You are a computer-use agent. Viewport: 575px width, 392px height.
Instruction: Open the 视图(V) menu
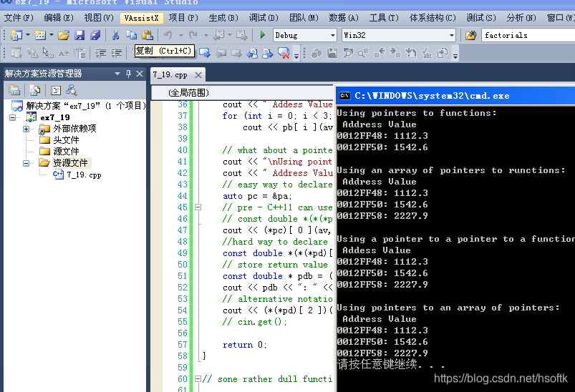[99, 18]
